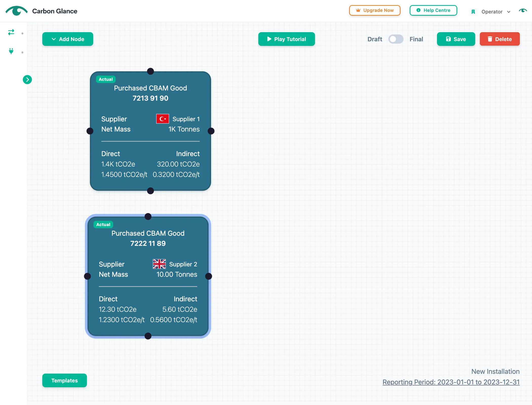Click the 0.5600 tCO2e/t indirect value
Screen dimensions: 532x405
click(174, 320)
